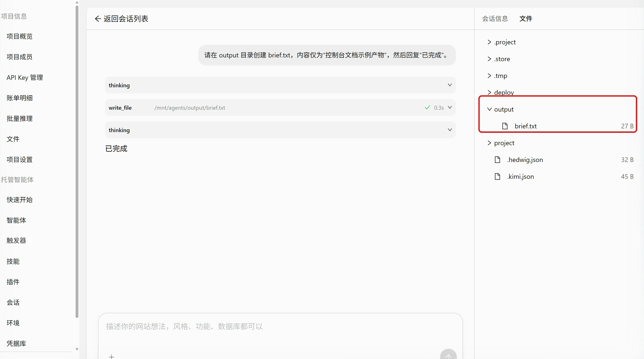This screenshot has height=359, width=644.
Task: Click the message input field placeholder
Action: point(184,326)
